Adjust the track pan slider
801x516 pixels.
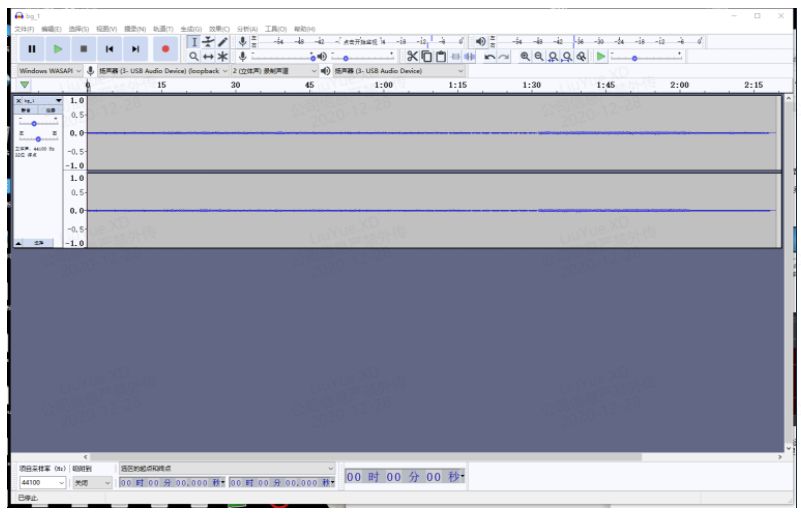[38, 137]
